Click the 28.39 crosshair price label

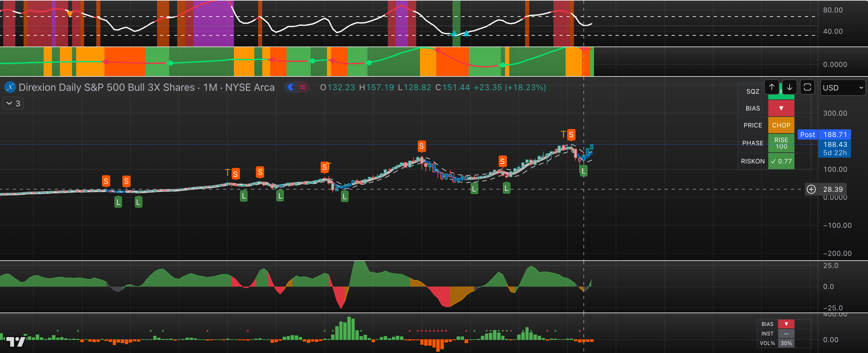[x=833, y=189]
